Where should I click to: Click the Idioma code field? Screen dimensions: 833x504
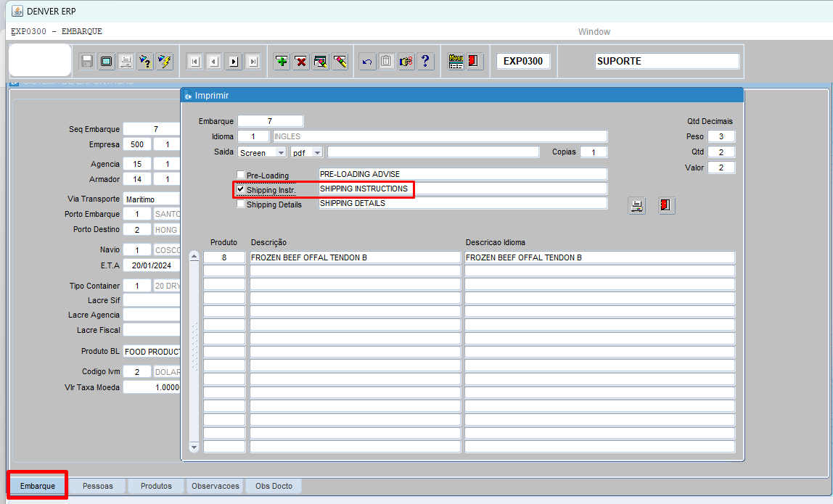tap(253, 136)
